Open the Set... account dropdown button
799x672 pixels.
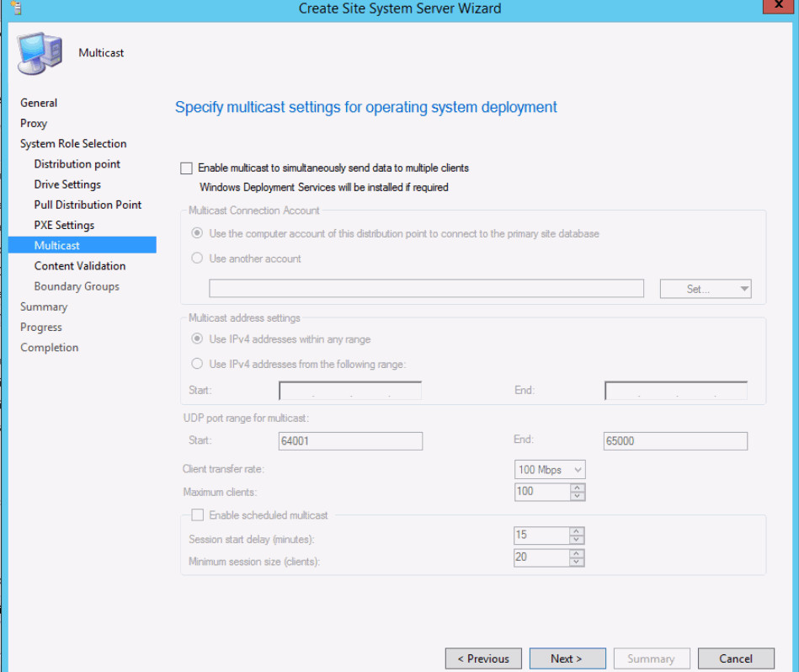(706, 289)
